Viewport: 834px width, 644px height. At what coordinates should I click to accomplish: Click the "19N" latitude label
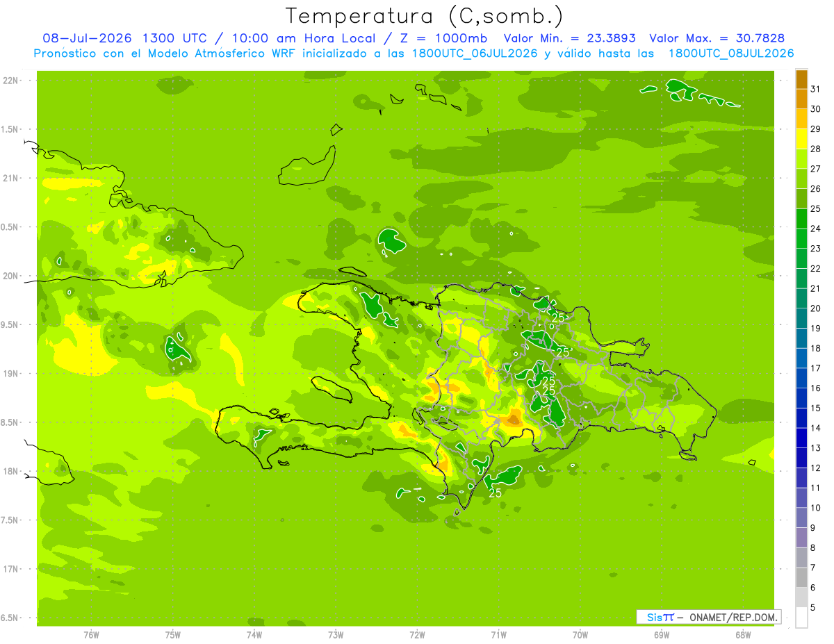(10, 373)
